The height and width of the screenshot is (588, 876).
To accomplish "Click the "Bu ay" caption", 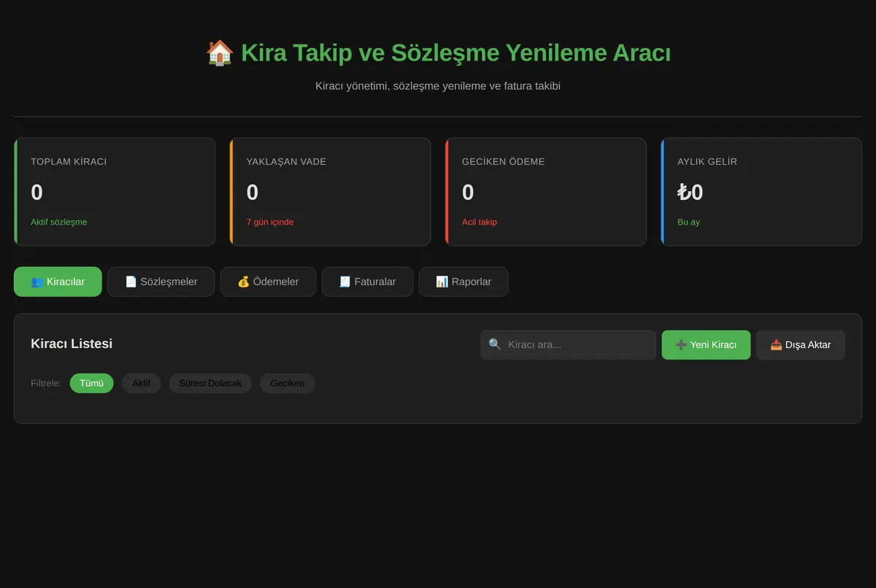I will click(x=688, y=222).
